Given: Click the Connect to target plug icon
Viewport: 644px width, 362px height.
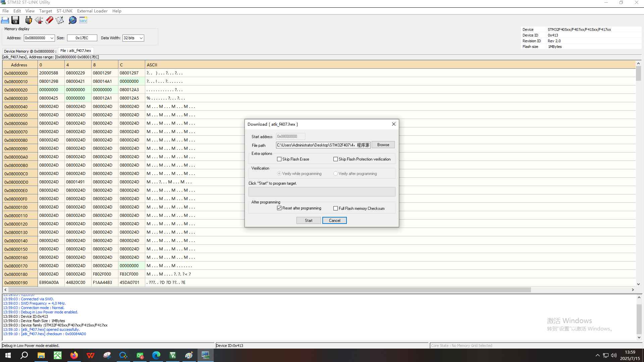Looking at the screenshot, I should (x=29, y=20).
